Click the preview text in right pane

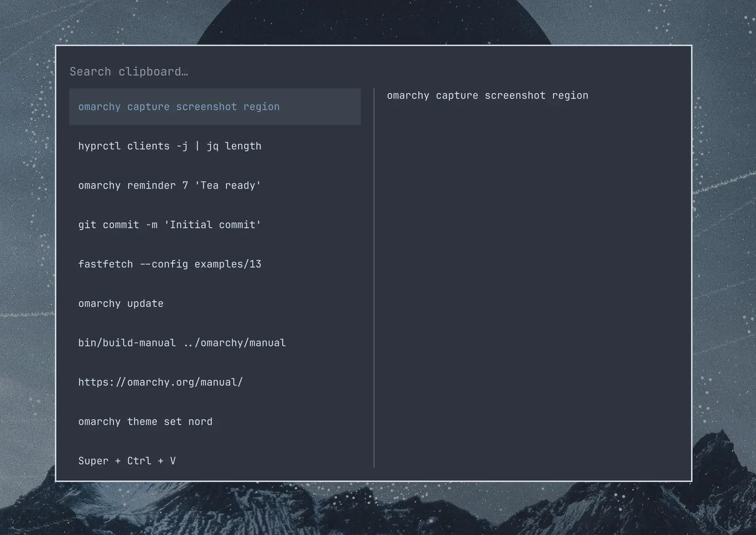488,95
